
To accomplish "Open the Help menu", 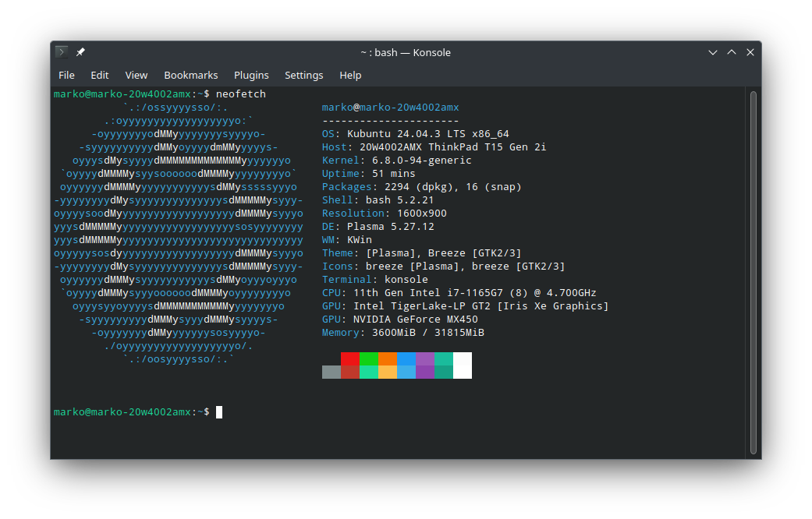I will tap(350, 75).
